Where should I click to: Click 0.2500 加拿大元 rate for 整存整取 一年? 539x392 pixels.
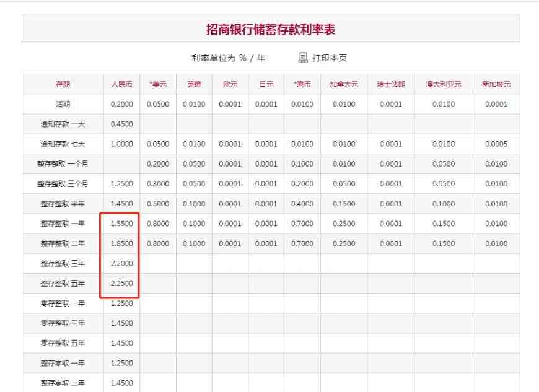coord(344,224)
